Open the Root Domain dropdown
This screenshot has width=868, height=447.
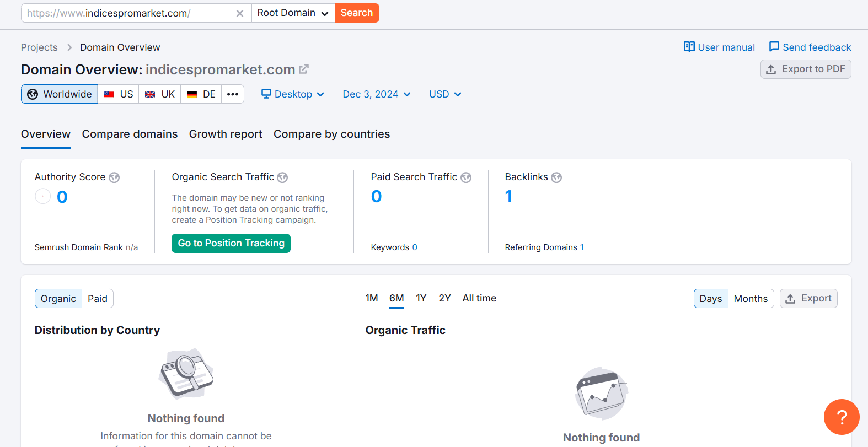point(293,13)
